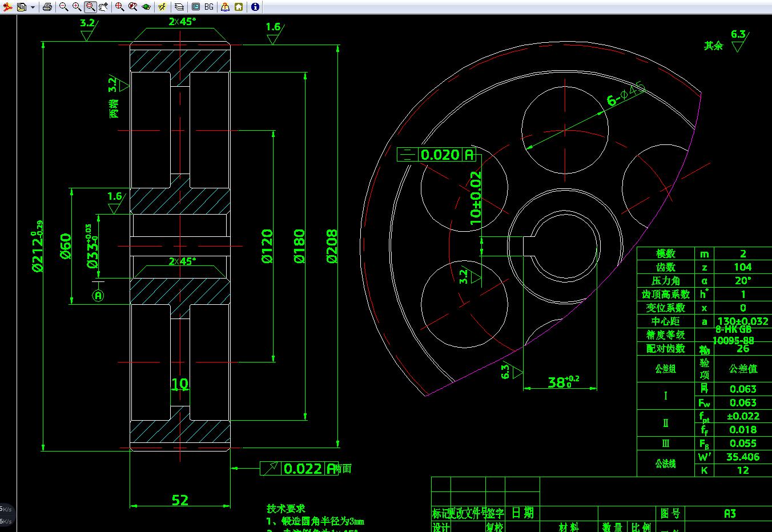
Task: Click the open file icon
Action: pyautogui.click(x=22, y=7)
